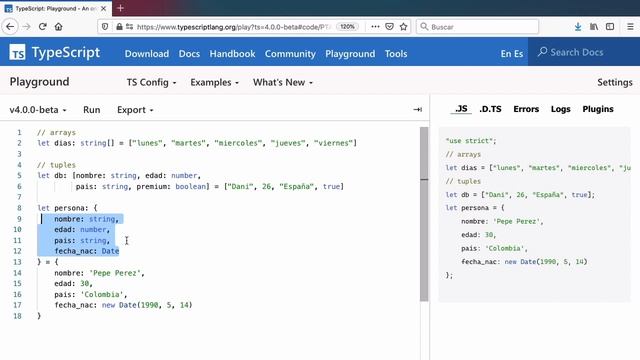This screenshot has width=640, height=360.
Task: Switch to the .JS output tab
Action: 461,109
